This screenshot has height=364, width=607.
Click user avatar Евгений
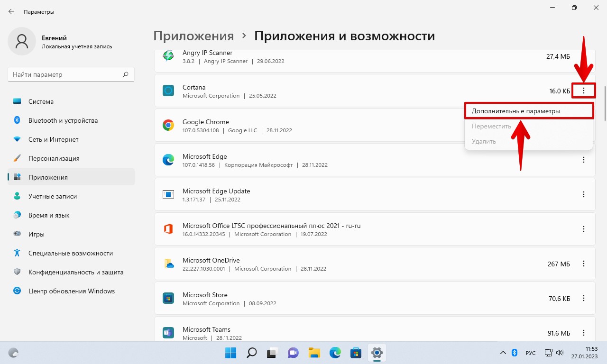click(22, 42)
